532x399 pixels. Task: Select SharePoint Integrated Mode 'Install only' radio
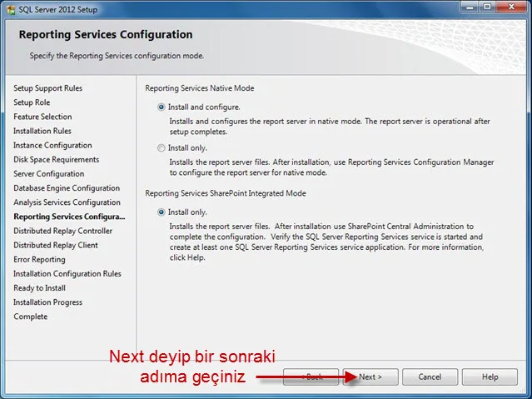(162, 212)
